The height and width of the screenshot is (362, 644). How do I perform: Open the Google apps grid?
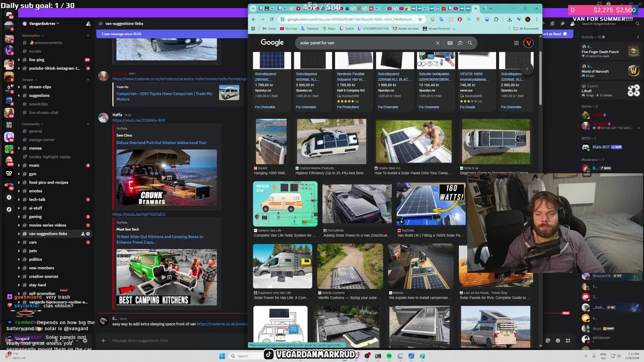pyautogui.click(x=516, y=43)
